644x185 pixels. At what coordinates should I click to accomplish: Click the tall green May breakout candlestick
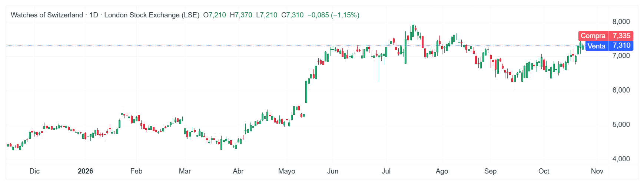tap(306, 91)
